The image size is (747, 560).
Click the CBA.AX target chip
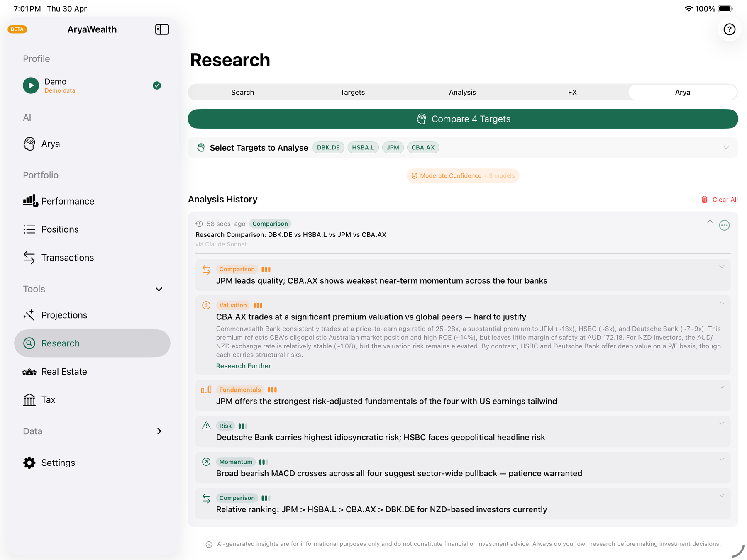tap(423, 148)
